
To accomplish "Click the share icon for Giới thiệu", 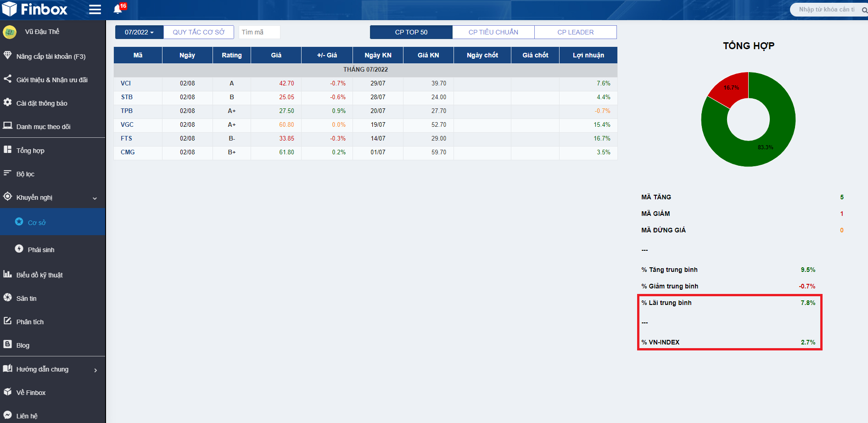I will [7, 79].
